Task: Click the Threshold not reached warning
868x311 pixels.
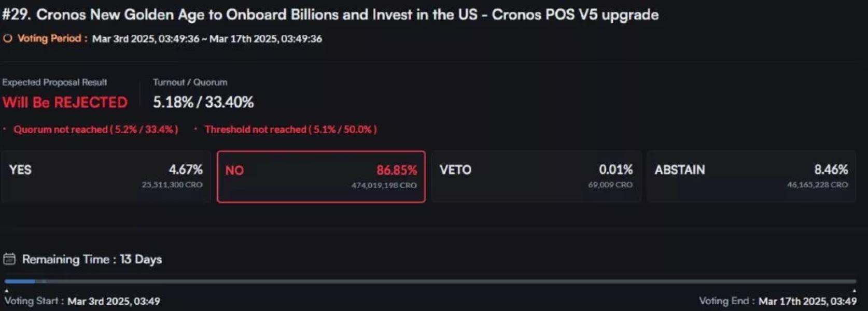Action: point(290,130)
